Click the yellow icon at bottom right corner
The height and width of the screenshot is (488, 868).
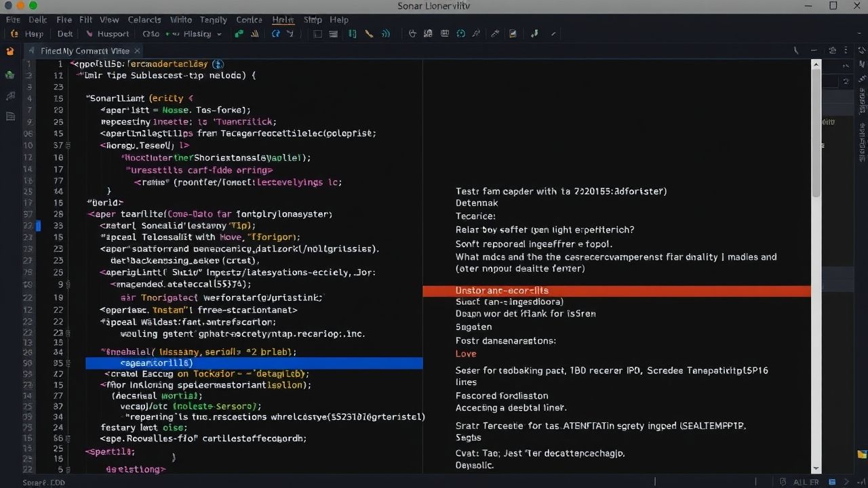pyautogui.click(x=861, y=455)
